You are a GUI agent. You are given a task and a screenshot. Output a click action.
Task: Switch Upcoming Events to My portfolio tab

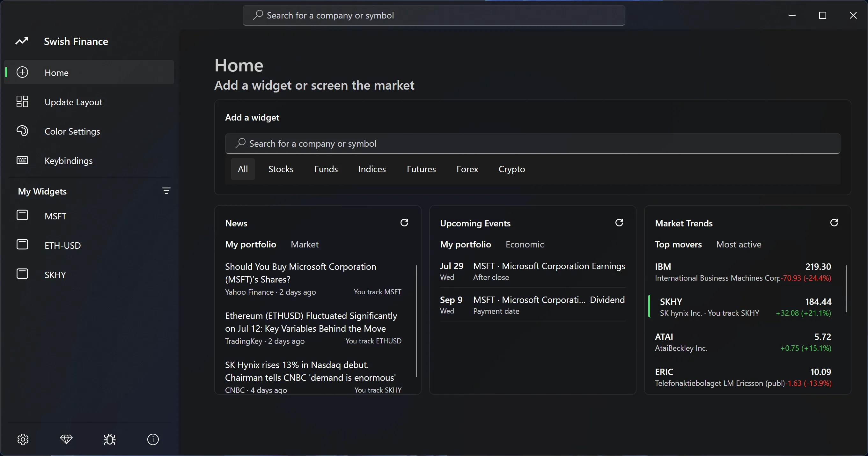coord(465,244)
